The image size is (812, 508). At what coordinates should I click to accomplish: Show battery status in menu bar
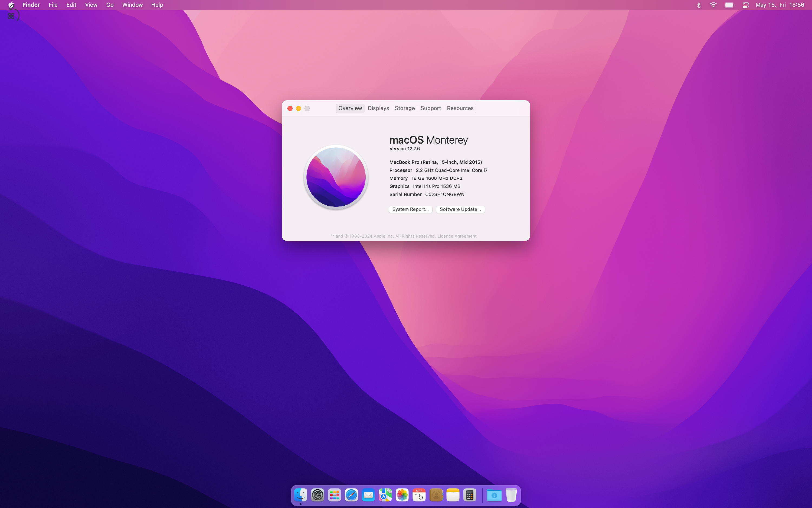click(x=729, y=5)
